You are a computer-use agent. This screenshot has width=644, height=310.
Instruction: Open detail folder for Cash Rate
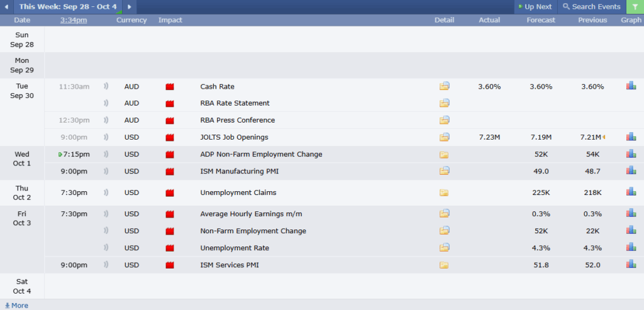point(445,86)
